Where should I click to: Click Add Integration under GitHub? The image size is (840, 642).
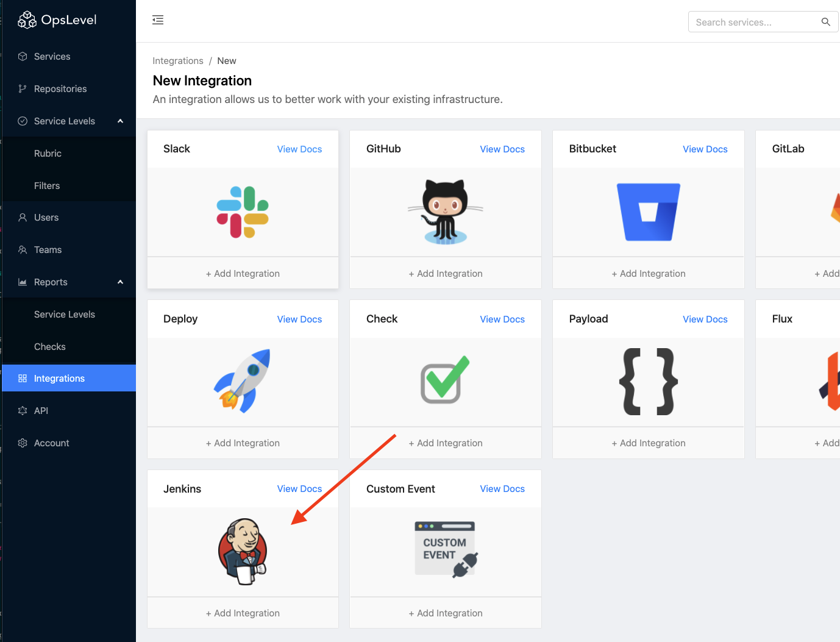click(x=446, y=274)
